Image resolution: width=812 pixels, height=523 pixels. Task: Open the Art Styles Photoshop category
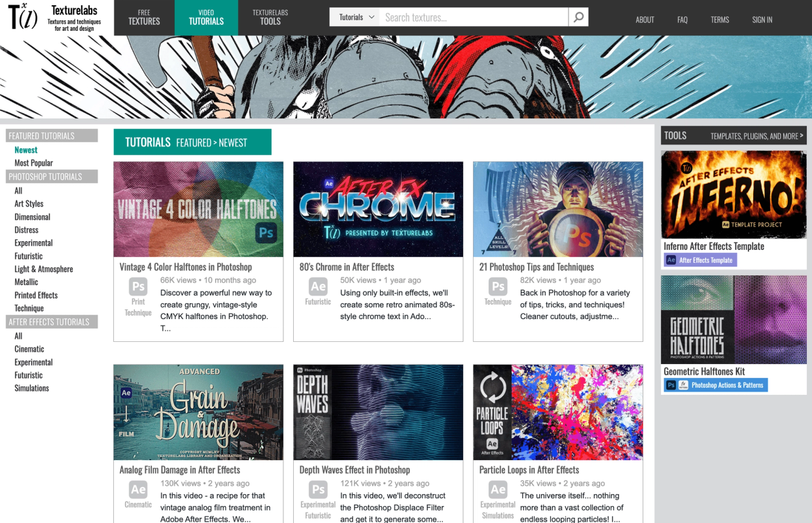[29, 203]
